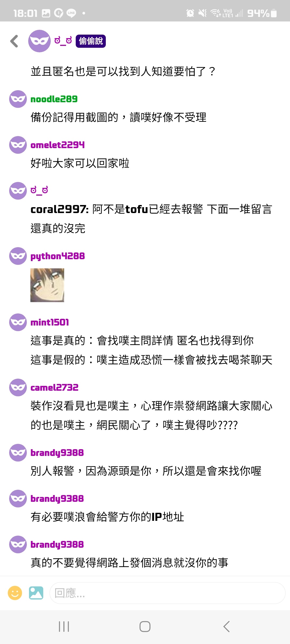Open the emoji picker smiley icon
Viewport: 290px width, 644px height.
tap(15, 593)
